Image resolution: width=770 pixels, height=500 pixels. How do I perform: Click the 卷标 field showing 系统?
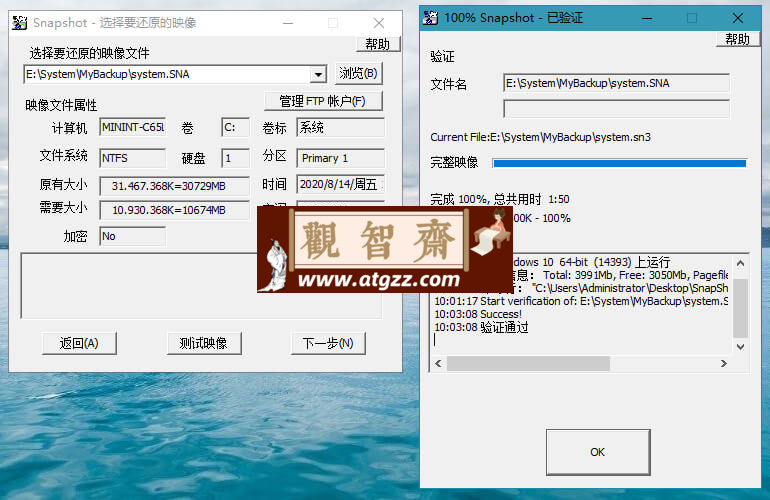[x=340, y=128]
